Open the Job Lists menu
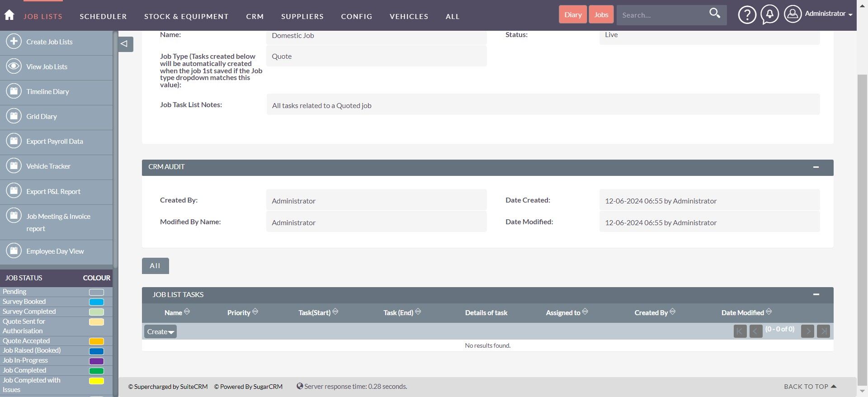The image size is (868, 397). 43,16
